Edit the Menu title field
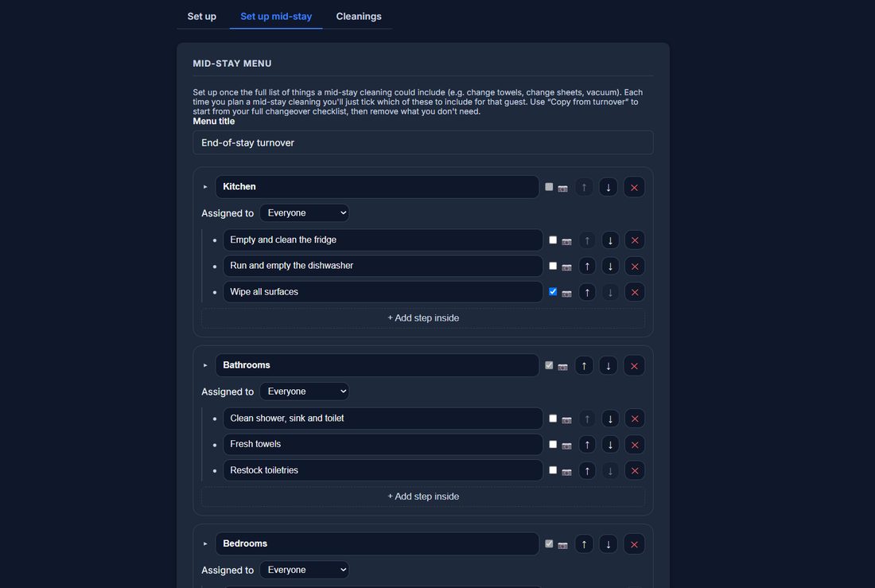 [423, 142]
